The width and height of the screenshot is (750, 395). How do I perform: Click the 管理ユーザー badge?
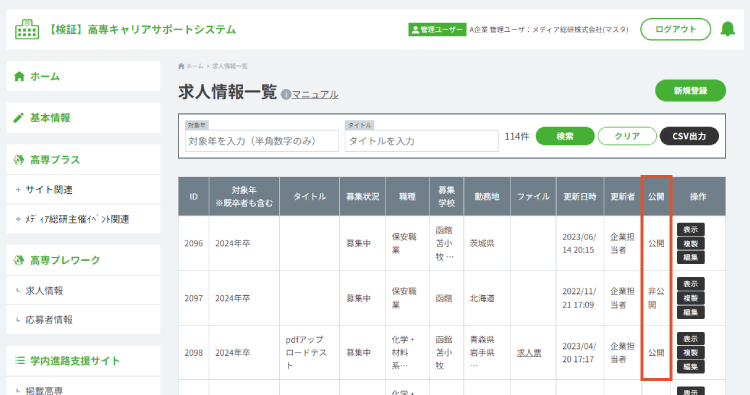(x=437, y=30)
